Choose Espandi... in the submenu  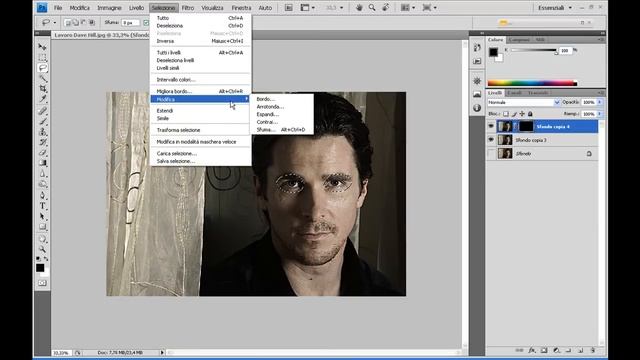(x=282, y=114)
